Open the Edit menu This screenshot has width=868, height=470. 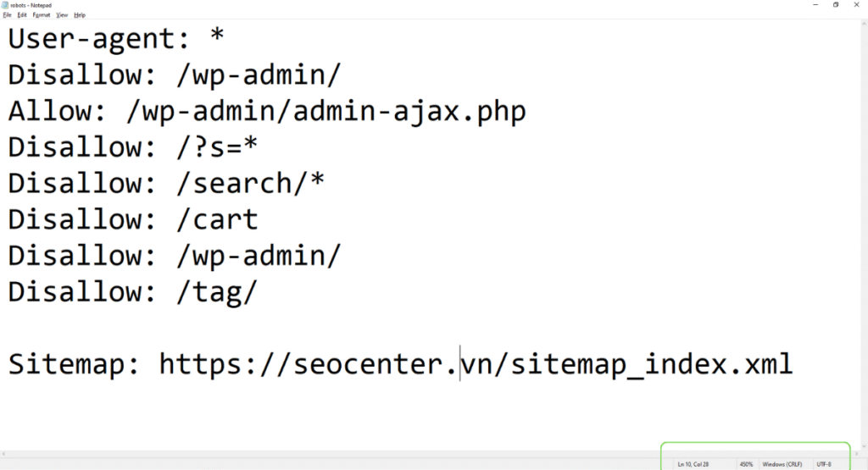pyautogui.click(x=22, y=15)
